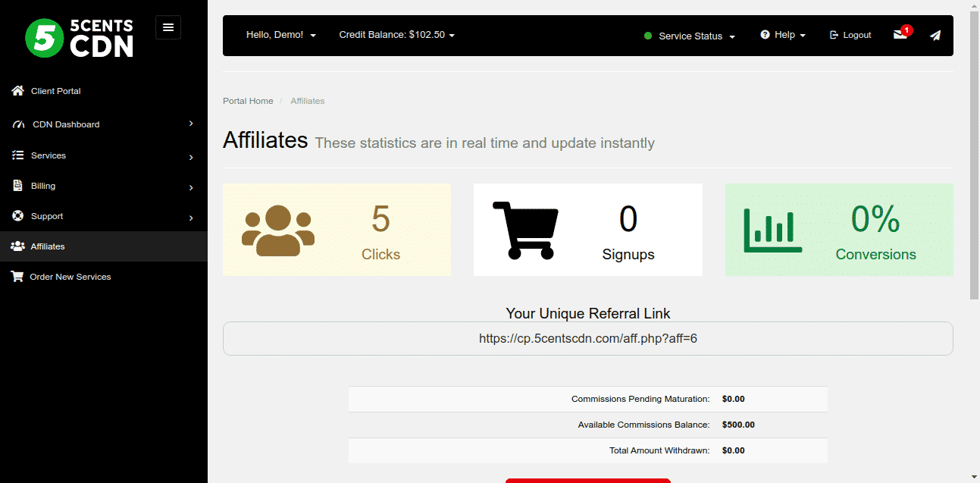Expand the Billing submenu chevron
The image size is (980, 483).
tap(191, 187)
